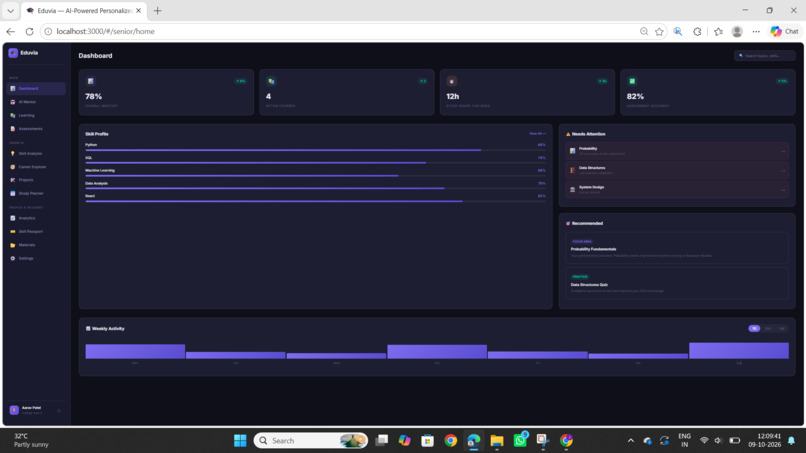Go to the Learning section in sidebar

tap(36, 115)
